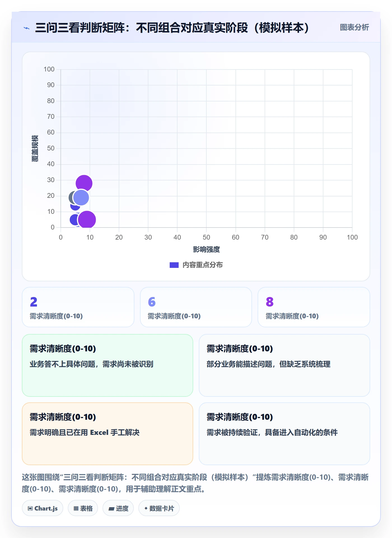
Task: Click the lightning bolt icon in header
Action: tap(27, 28)
